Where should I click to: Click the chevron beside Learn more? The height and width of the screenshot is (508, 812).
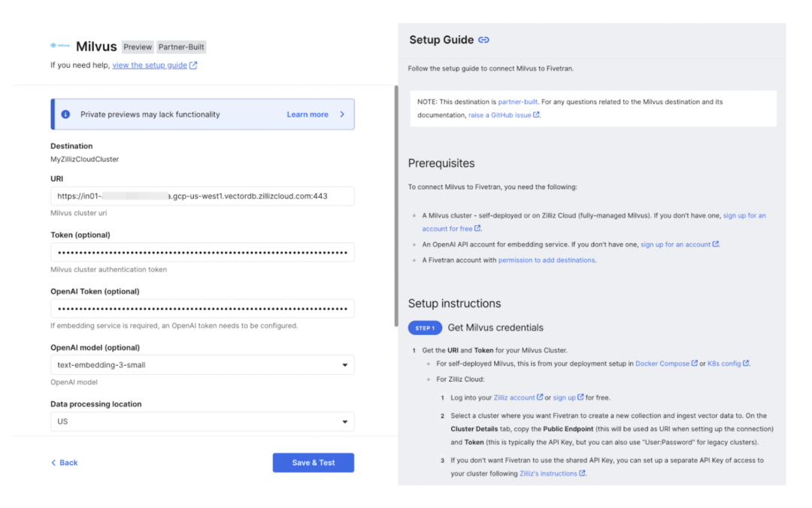pos(342,114)
